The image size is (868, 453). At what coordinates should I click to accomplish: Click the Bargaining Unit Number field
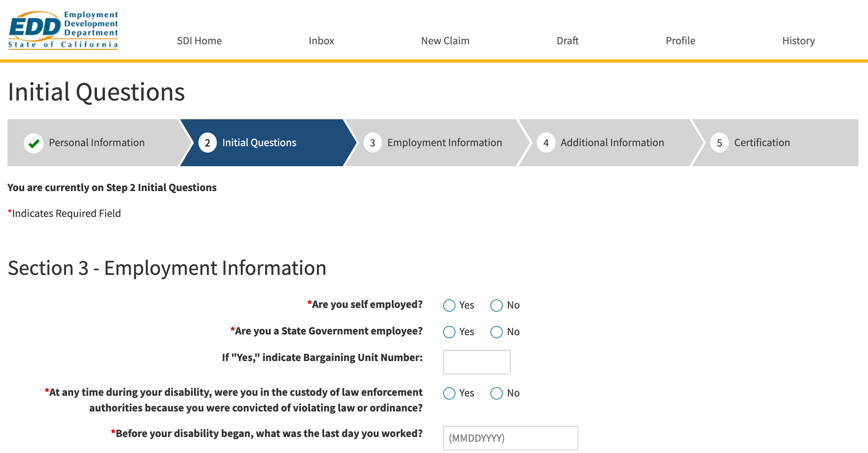click(477, 362)
